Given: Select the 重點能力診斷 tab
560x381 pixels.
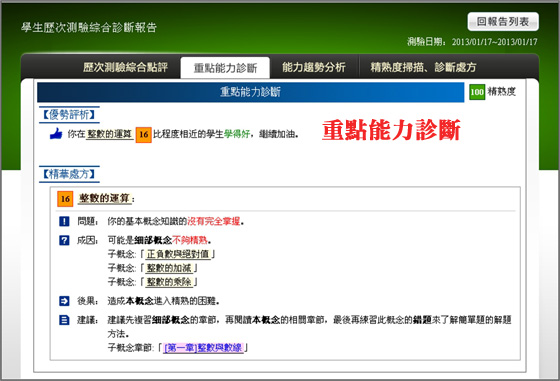Looking at the screenshot, I should pos(225,67).
